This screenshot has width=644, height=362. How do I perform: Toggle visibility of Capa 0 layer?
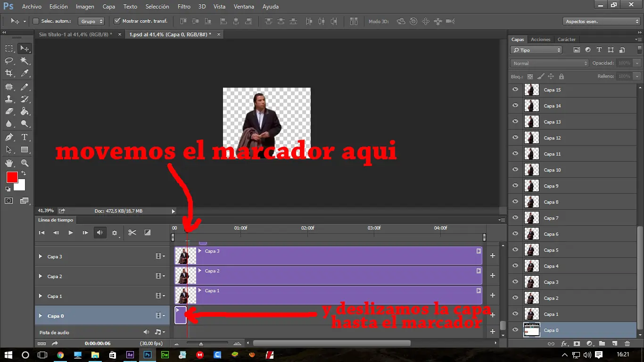point(515,330)
